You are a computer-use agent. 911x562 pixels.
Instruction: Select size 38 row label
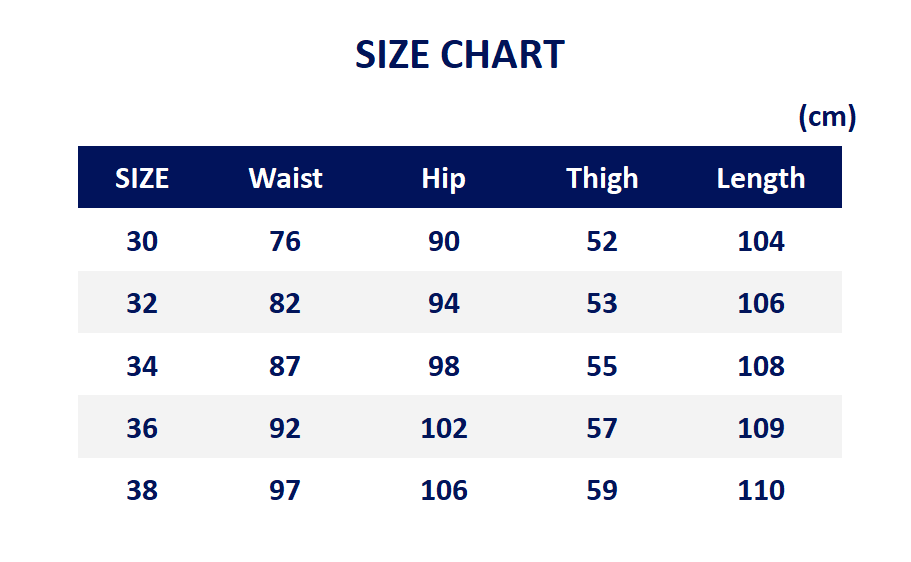click(142, 490)
